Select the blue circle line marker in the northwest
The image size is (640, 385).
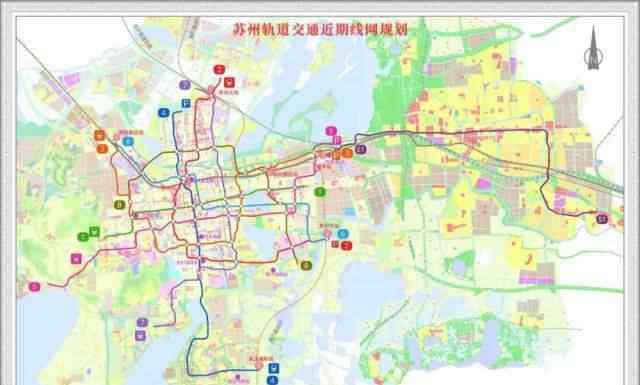[164, 112]
